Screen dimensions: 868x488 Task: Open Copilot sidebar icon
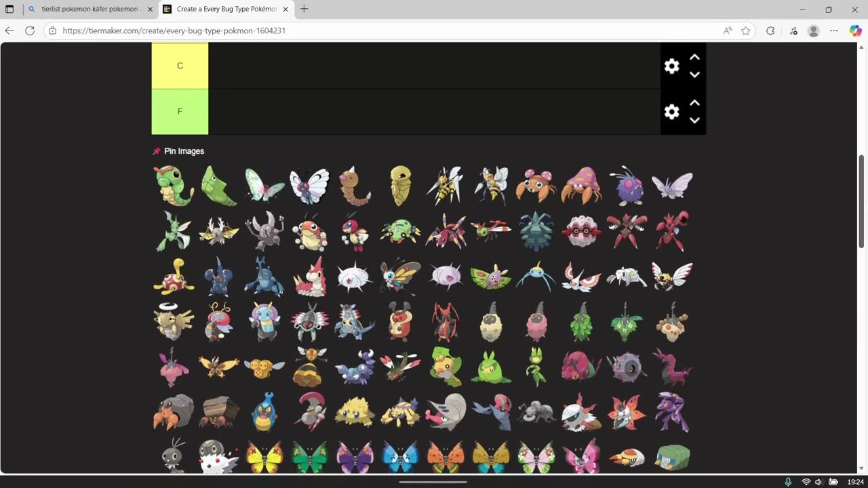click(x=856, y=30)
